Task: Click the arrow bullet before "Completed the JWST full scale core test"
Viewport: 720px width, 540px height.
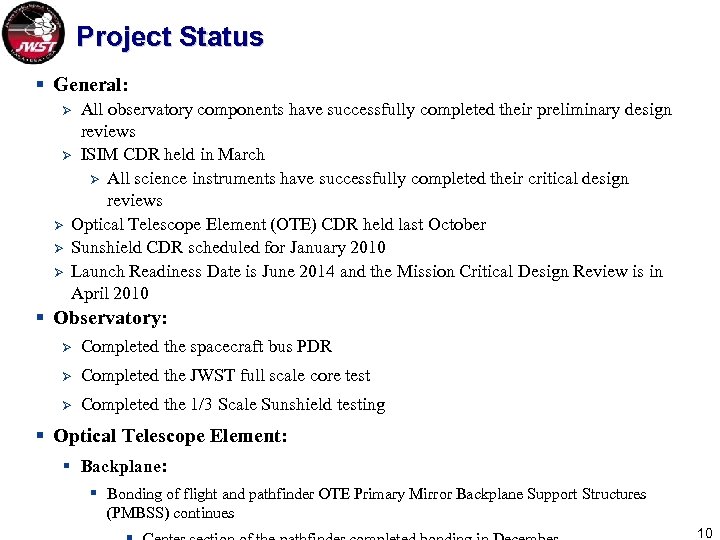Action: [67, 376]
